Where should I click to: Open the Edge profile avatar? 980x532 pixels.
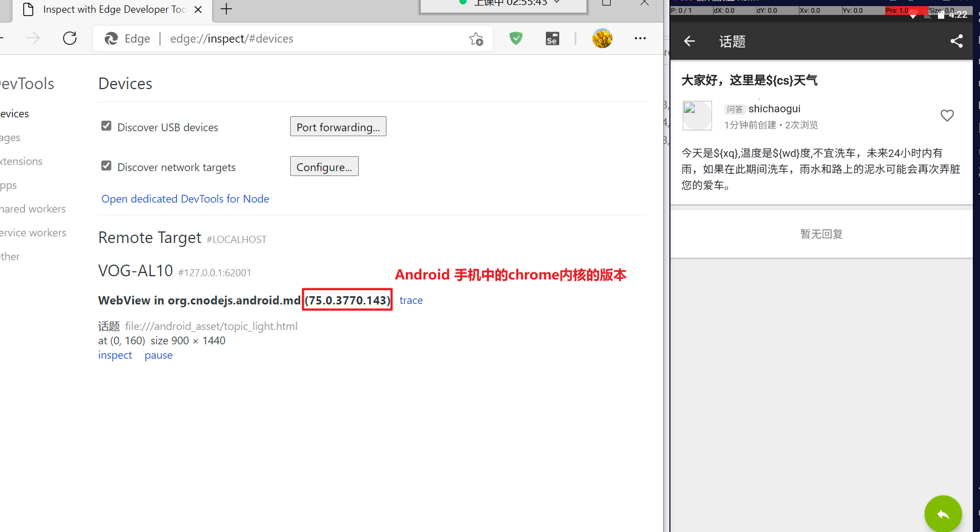tap(602, 38)
